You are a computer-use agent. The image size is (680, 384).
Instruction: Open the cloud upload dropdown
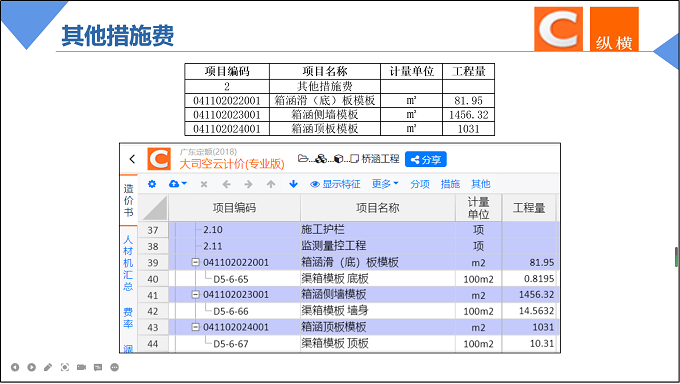(x=178, y=184)
